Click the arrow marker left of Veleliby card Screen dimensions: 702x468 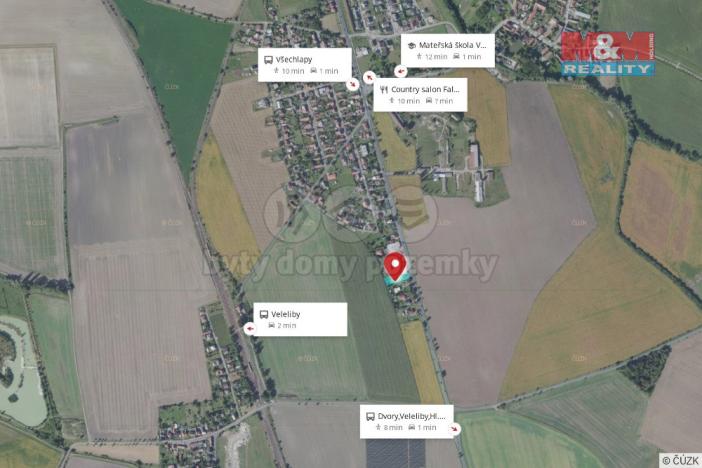pos(250,329)
